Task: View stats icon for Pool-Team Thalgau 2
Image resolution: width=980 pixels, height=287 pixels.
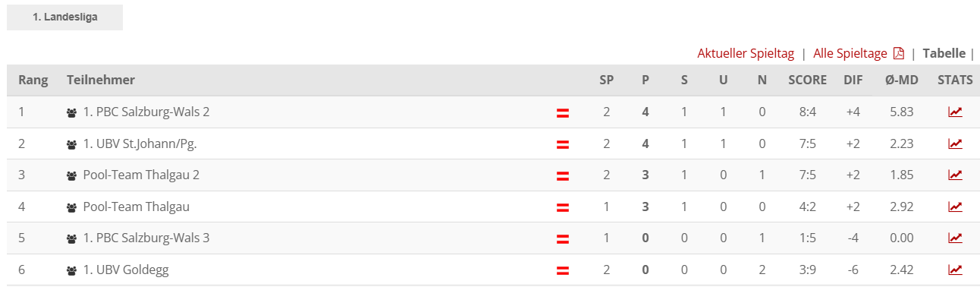Action: coord(955,175)
